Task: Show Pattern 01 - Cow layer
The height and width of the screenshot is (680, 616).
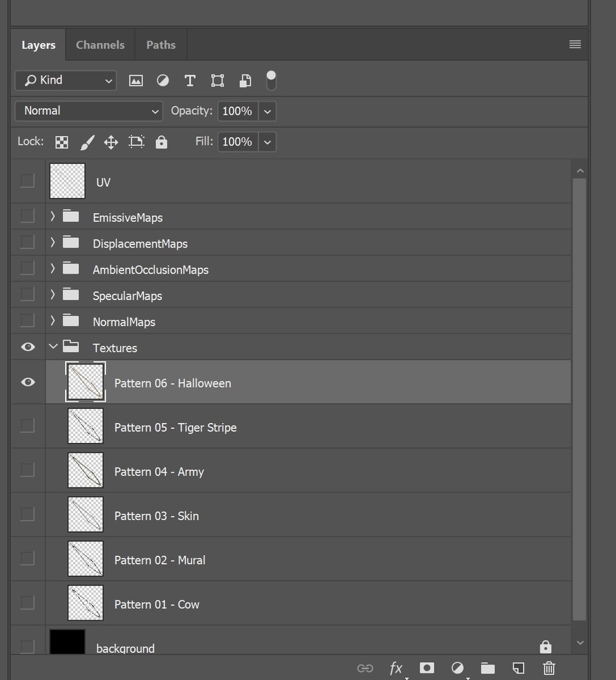Action: point(27,602)
